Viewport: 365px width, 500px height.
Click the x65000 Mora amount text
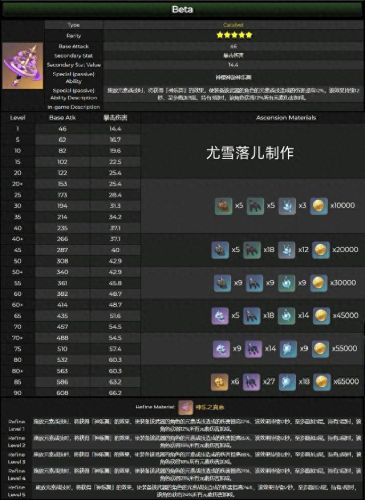[346, 382]
